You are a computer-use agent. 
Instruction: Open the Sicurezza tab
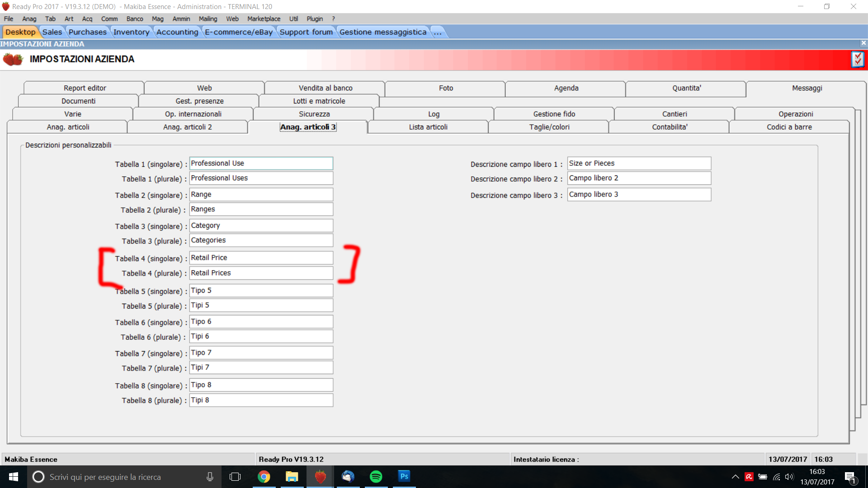(314, 114)
